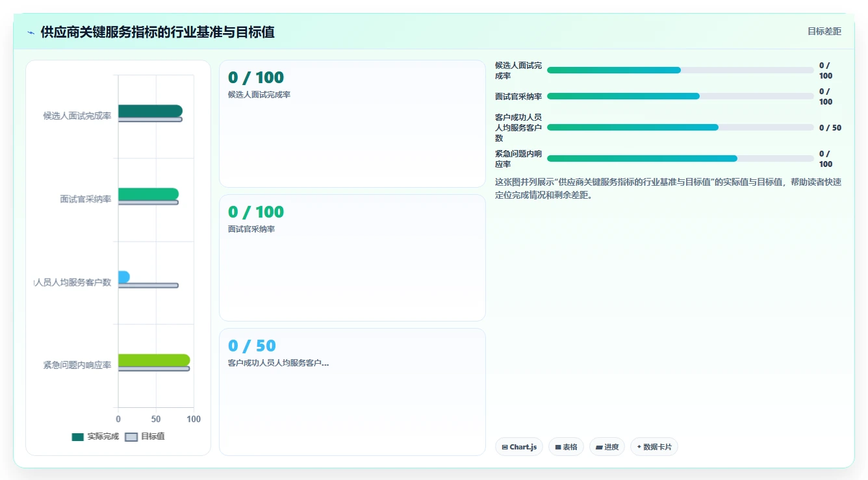Click the Chart.js tag button

pos(520,447)
